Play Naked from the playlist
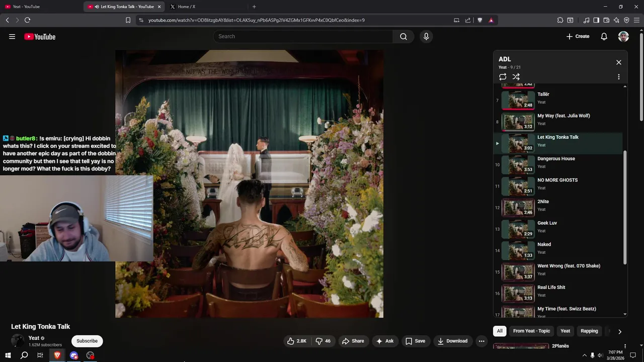644x362 pixels. click(x=558, y=250)
